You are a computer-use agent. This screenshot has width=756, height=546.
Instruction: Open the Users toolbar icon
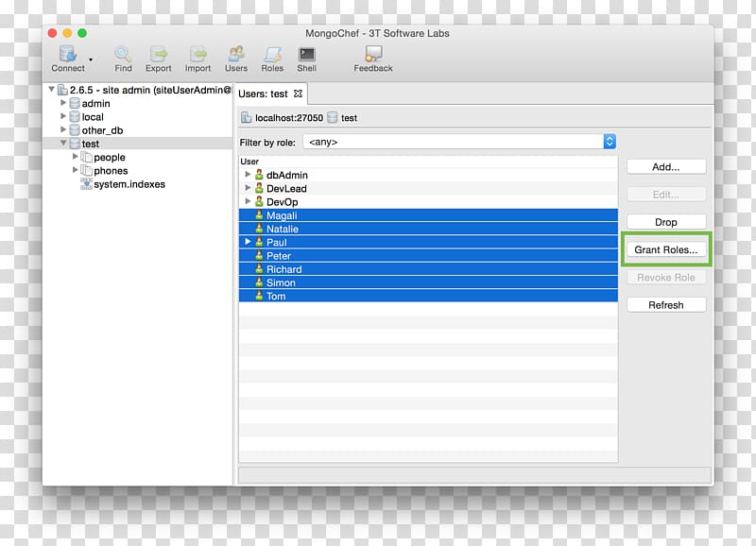tap(235, 59)
